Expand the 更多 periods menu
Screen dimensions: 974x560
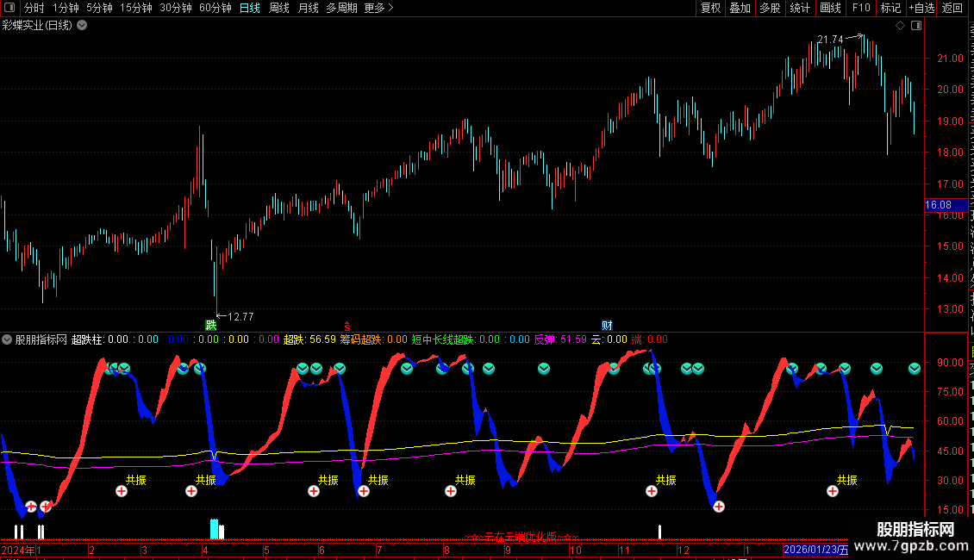pos(379,8)
